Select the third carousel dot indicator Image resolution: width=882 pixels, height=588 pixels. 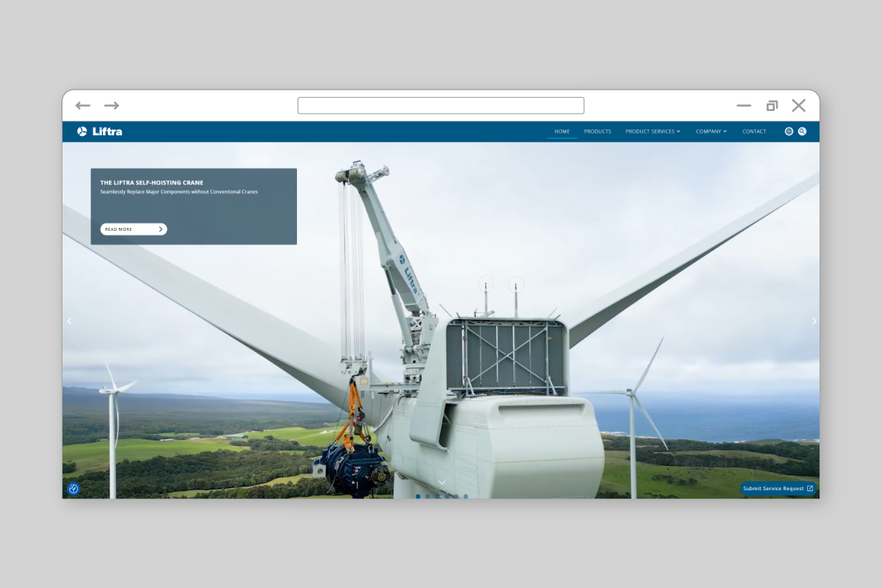pos(437,496)
